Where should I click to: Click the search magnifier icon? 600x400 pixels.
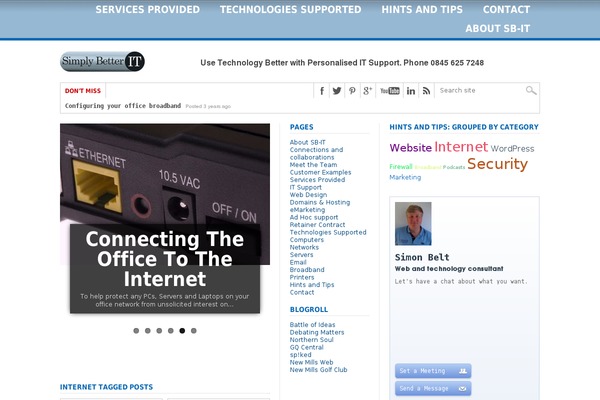(531, 90)
